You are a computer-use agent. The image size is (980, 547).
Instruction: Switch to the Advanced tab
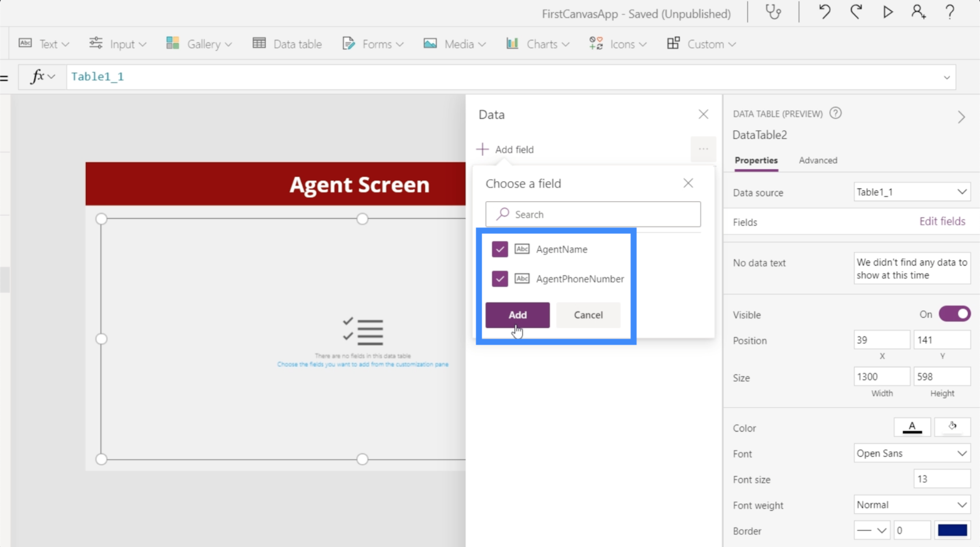[x=818, y=160]
